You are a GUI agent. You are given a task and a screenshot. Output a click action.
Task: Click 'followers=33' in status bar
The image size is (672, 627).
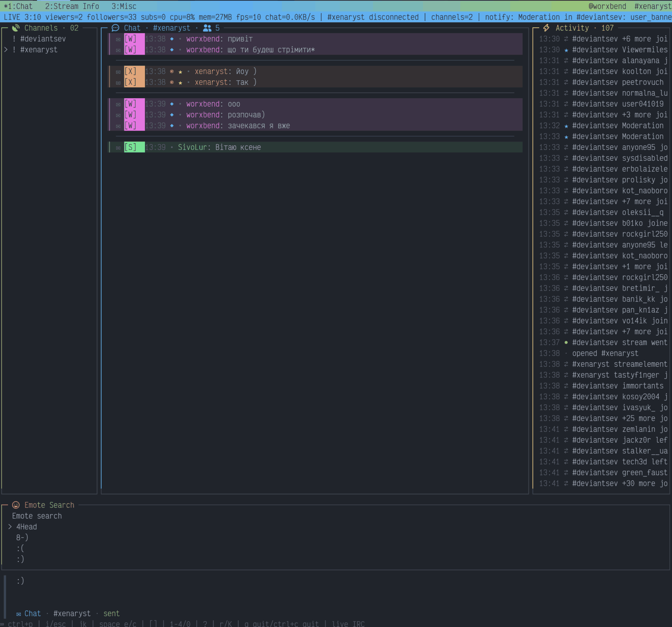click(x=112, y=17)
